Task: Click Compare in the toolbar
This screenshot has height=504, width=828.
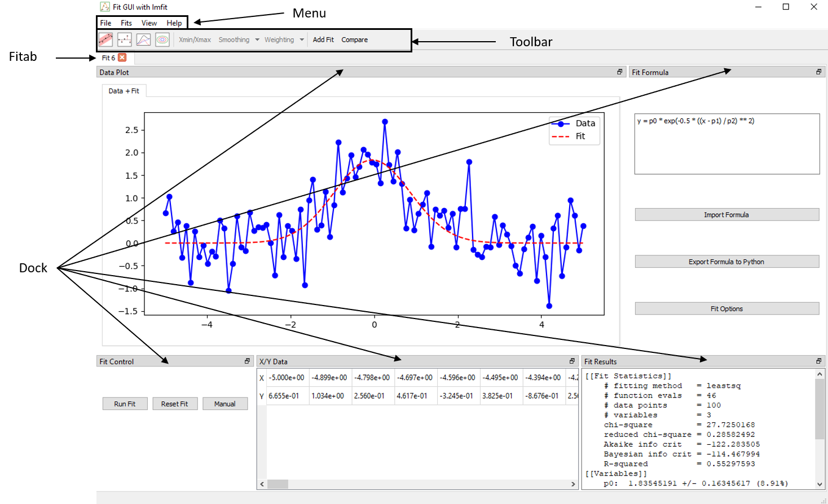Action: tap(354, 39)
